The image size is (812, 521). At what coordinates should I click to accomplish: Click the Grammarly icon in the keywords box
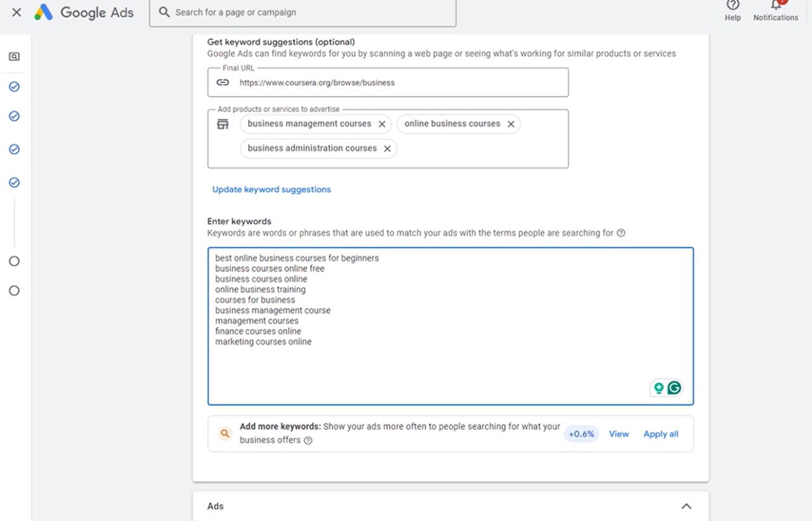(x=674, y=388)
